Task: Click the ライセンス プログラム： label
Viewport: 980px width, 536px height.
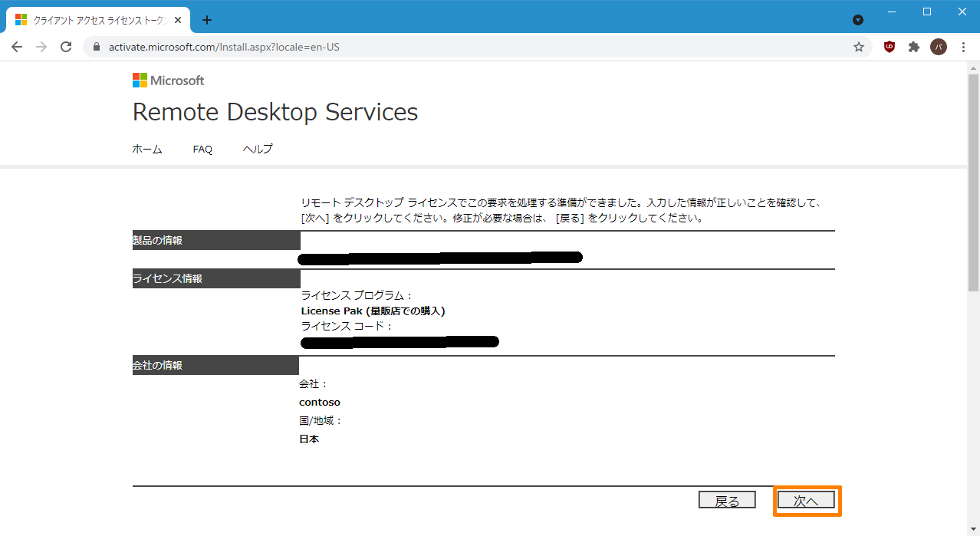Action: click(357, 296)
